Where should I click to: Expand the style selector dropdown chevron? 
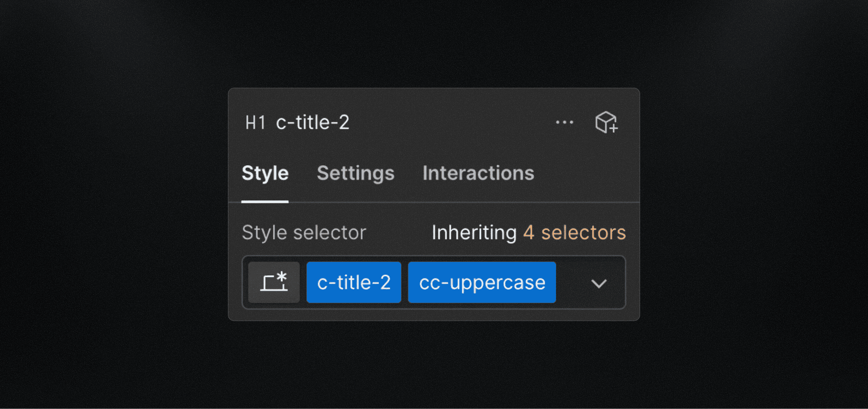point(599,284)
